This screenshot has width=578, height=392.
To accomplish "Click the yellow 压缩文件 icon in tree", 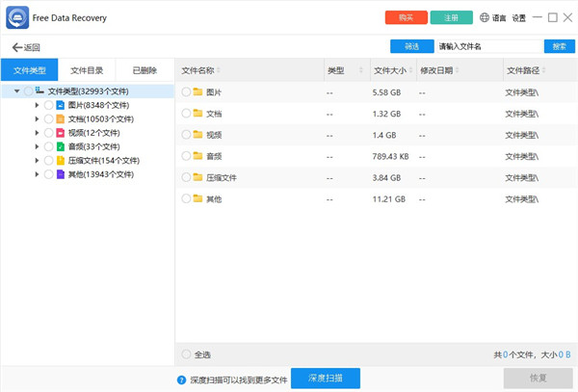I will [60, 161].
